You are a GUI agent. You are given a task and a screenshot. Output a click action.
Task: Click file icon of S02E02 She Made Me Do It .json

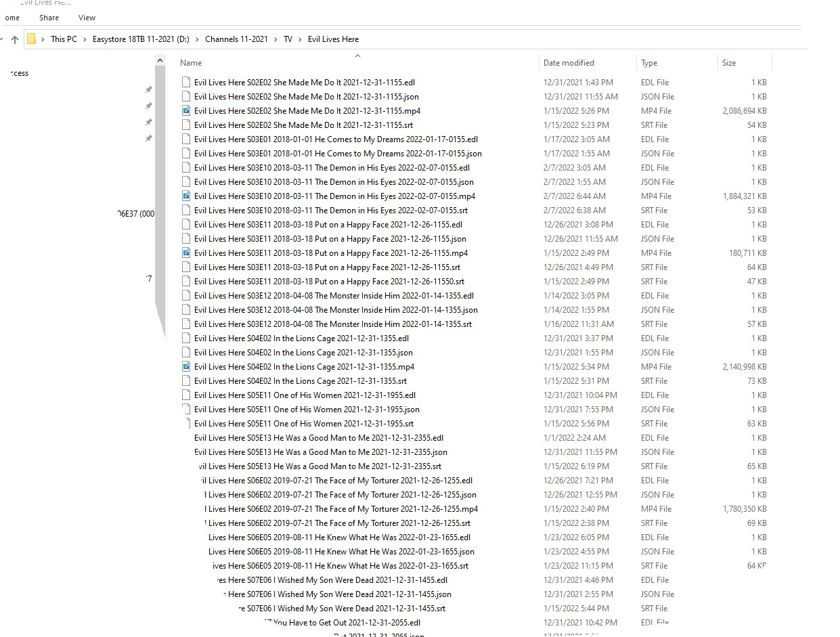coord(186,96)
